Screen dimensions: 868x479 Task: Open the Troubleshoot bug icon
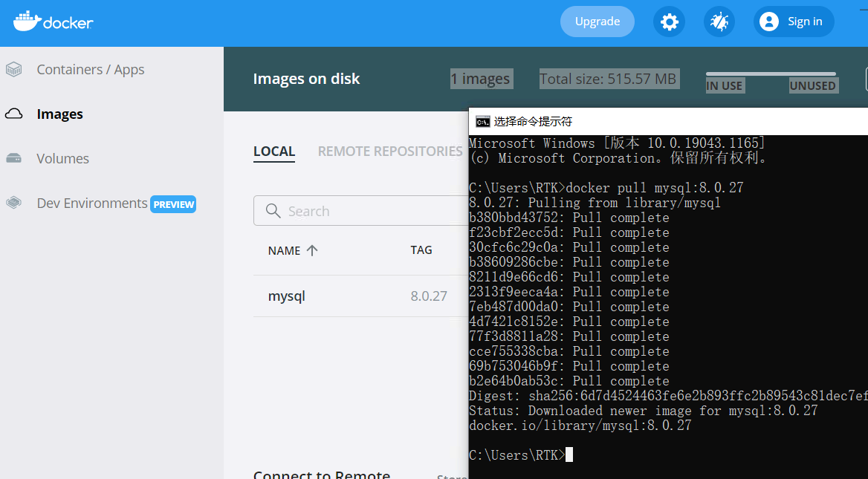pos(719,22)
